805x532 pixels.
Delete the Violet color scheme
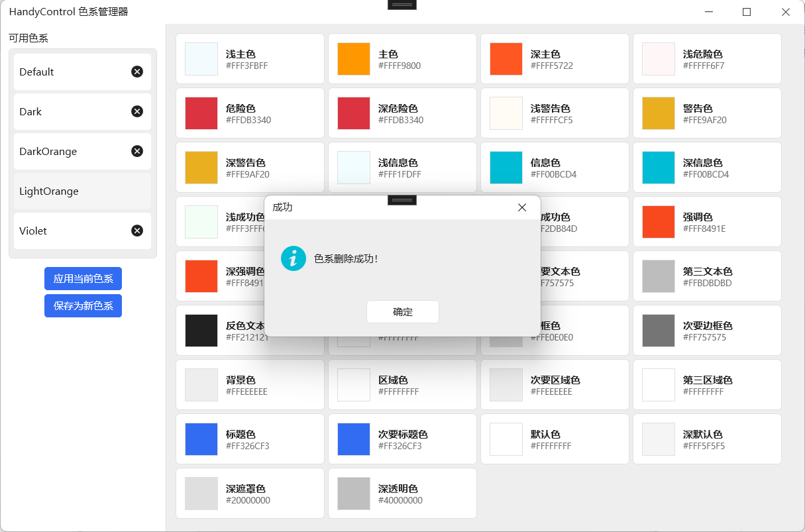point(137,231)
